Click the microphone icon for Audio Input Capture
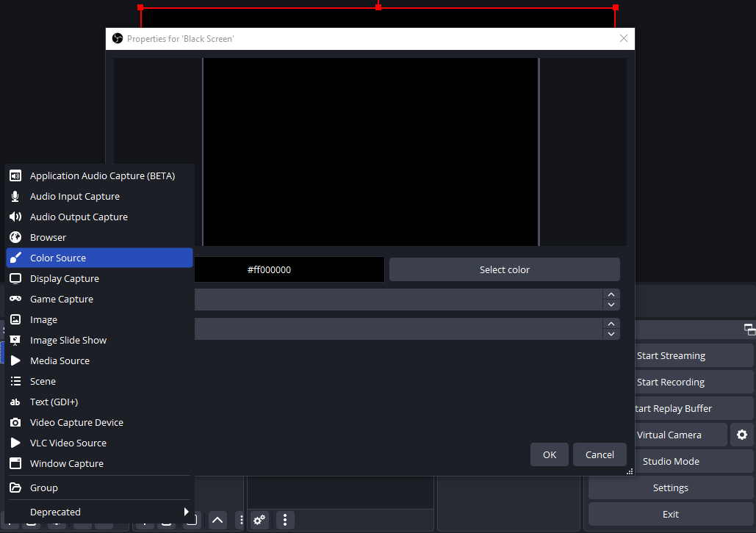756x533 pixels. 15,196
